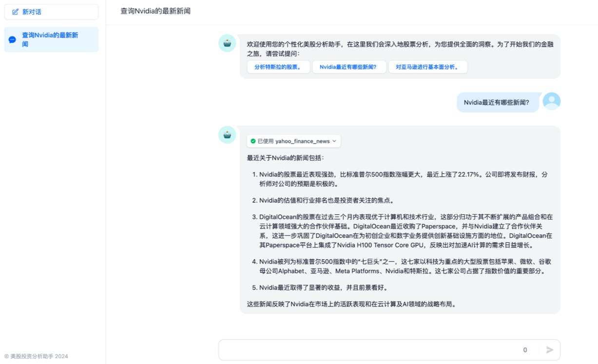Screen dimensions: 598x364
Task: Click the assistant avatar beside the welcome message
Action: point(227,43)
